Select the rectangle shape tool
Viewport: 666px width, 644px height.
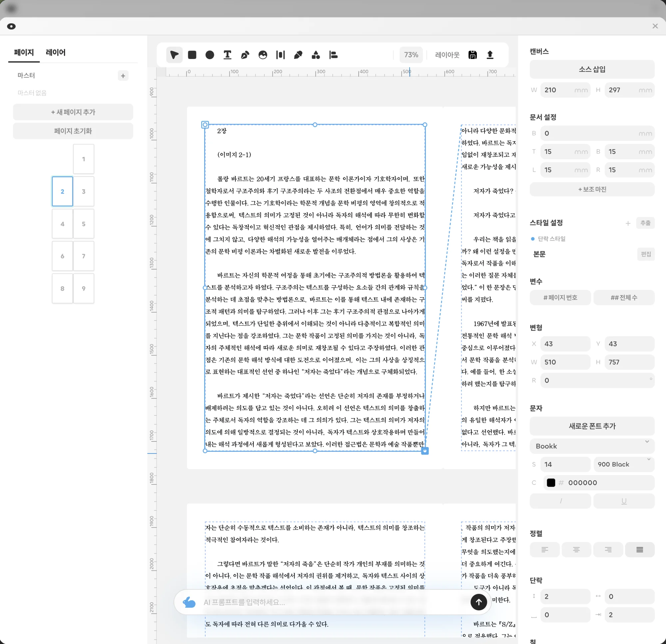(192, 55)
